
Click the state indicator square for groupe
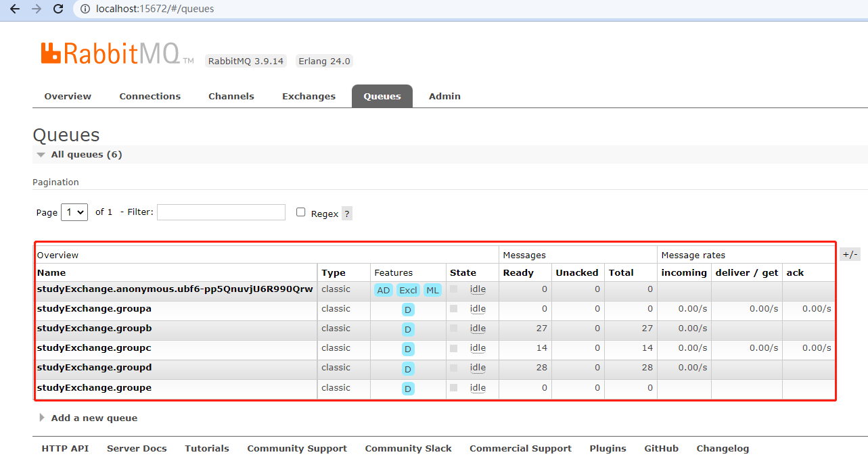pyautogui.click(x=454, y=388)
